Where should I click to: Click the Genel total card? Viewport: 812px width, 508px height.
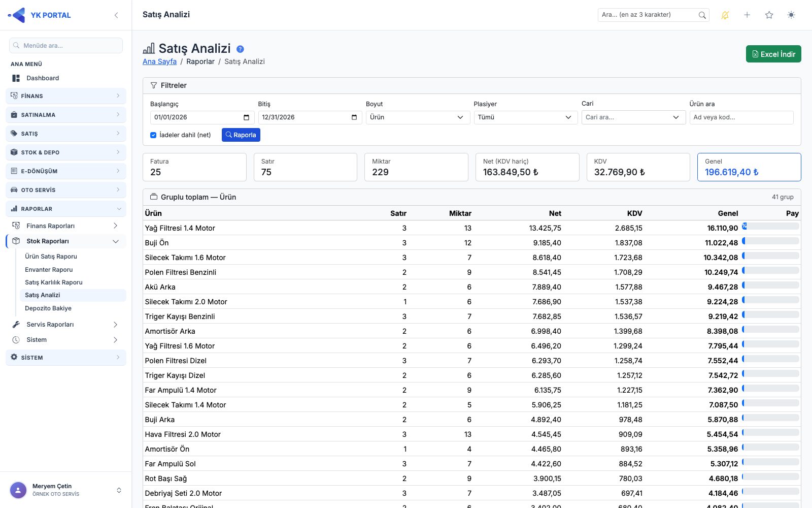pyautogui.click(x=749, y=167)
